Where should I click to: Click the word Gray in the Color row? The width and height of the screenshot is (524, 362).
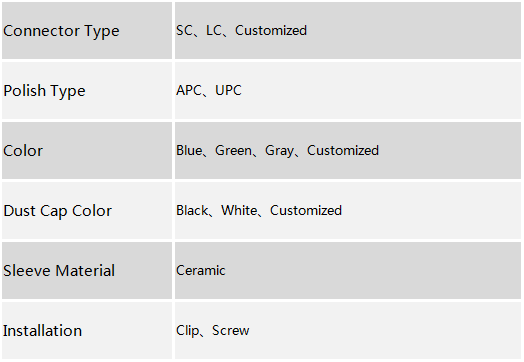tap(279, 151)
